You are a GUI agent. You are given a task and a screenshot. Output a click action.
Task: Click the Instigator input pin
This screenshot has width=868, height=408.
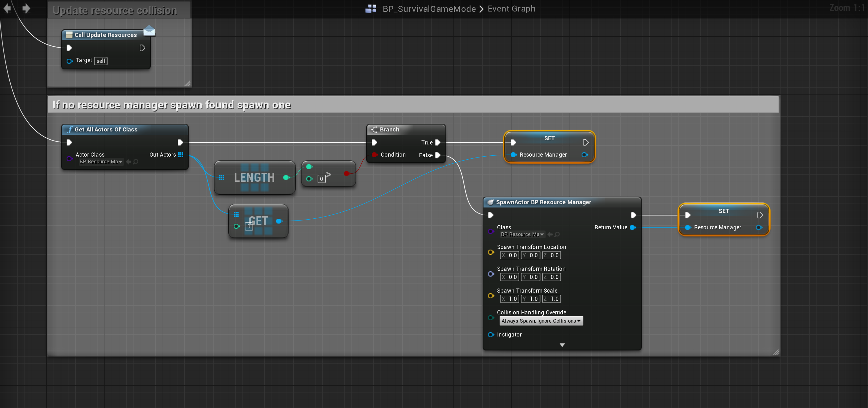pos(491,334)
